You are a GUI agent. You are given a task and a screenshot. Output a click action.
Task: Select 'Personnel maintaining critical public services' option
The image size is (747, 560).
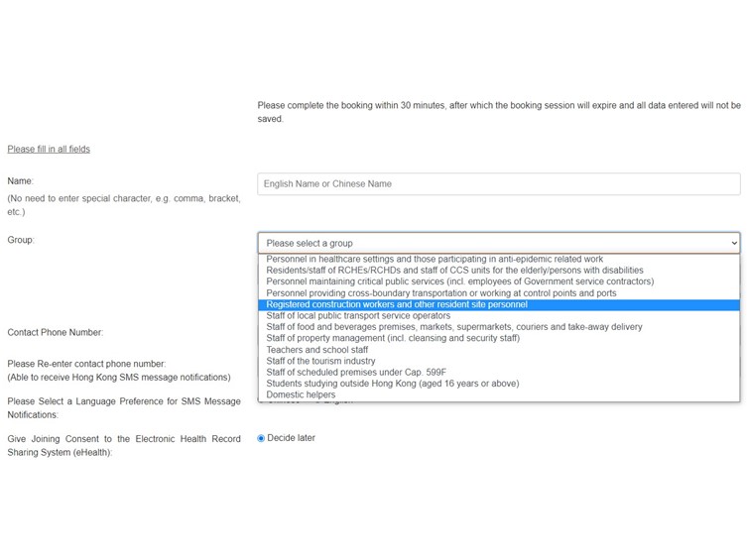tap(499, 281)
